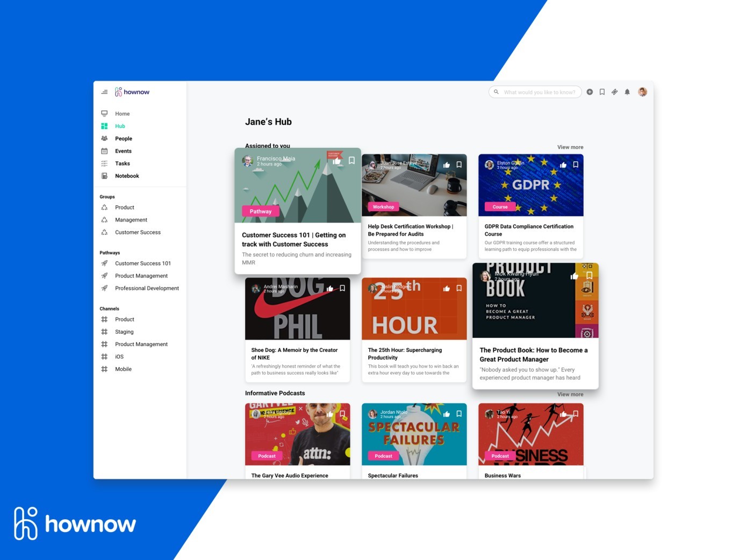Focus the 'What would you like to know?' search field

[x=539, y=92]
